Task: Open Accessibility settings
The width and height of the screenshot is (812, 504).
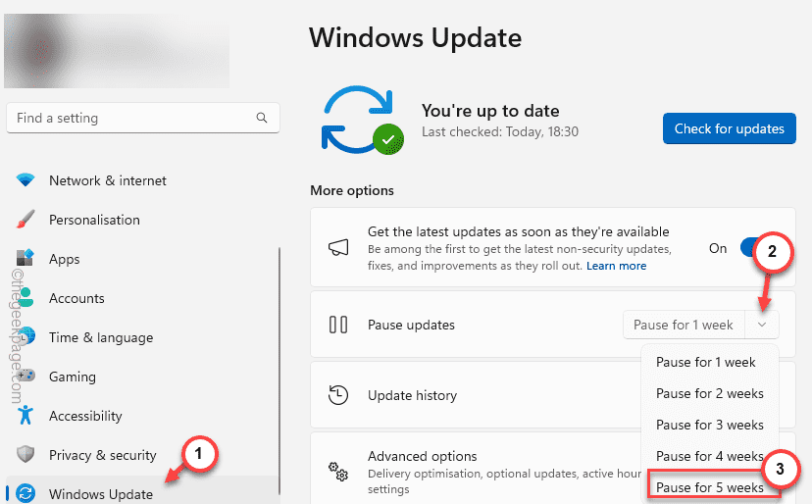Action: 142,416
